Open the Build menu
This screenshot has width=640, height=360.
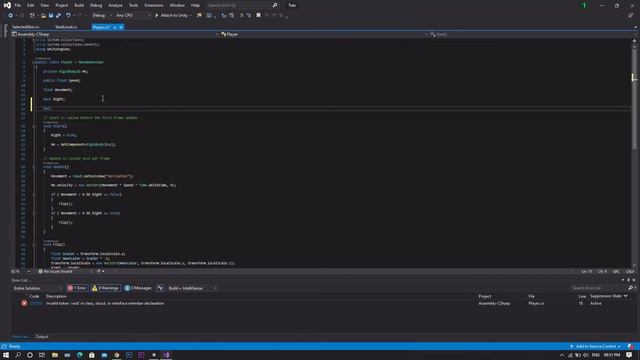coord(79,5)
